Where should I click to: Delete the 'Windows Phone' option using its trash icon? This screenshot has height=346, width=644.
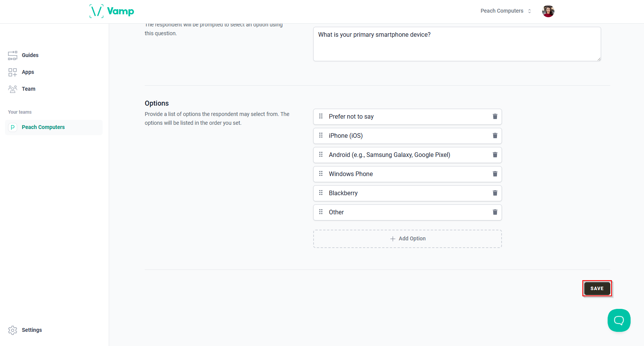(495, 174)
